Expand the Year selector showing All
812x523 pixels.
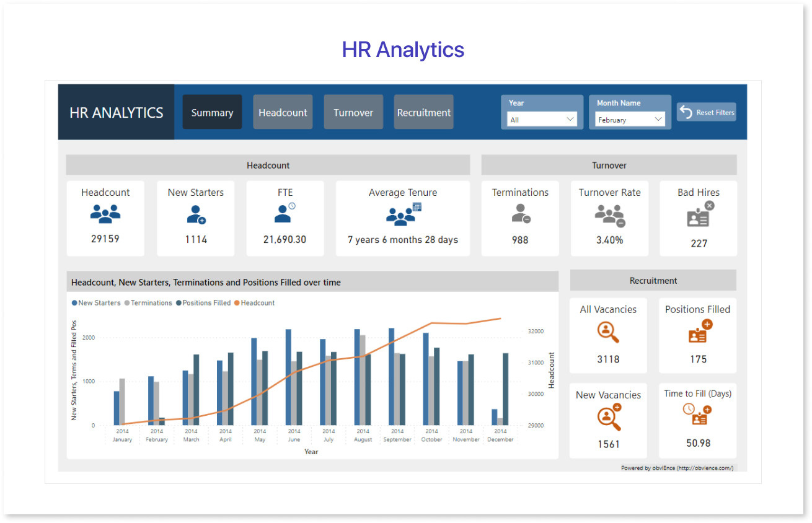pyautogui.click(x=542, y=118)
